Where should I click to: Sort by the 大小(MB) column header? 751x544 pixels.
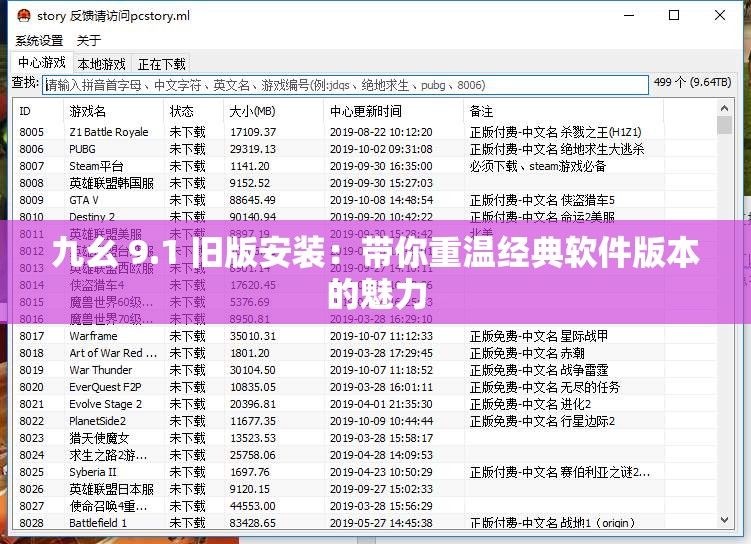(273, 111)
